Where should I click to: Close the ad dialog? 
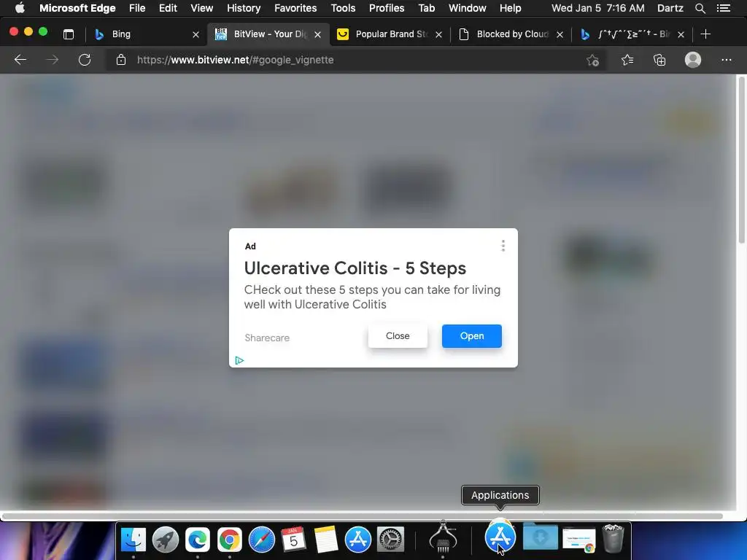pos(398,336)
